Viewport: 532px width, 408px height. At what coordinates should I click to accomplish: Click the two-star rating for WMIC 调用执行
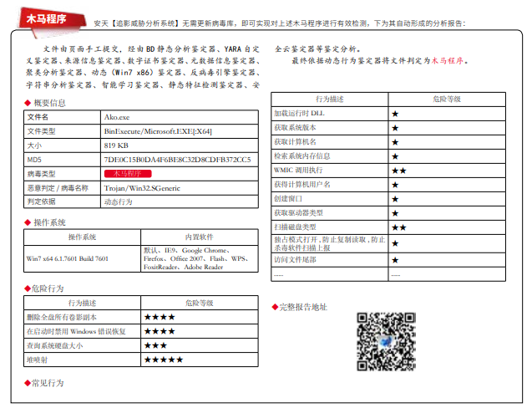coord(399,171)
